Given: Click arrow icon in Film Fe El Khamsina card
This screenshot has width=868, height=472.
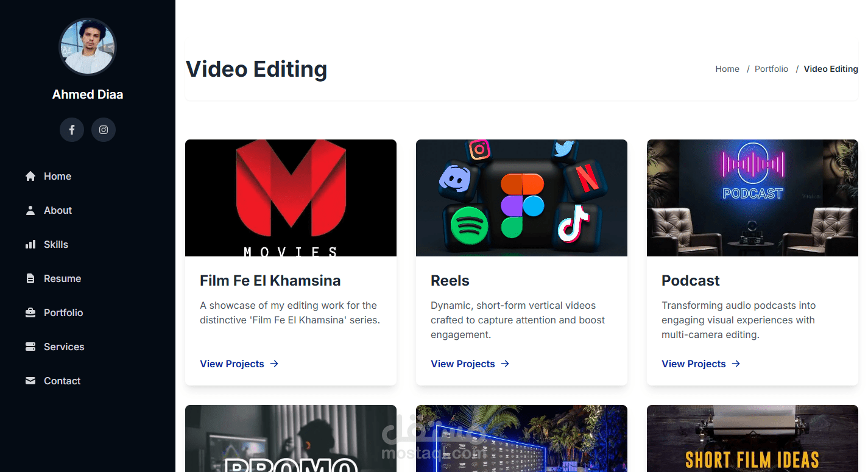Looking at the screenshot, I should pos(274,364).
